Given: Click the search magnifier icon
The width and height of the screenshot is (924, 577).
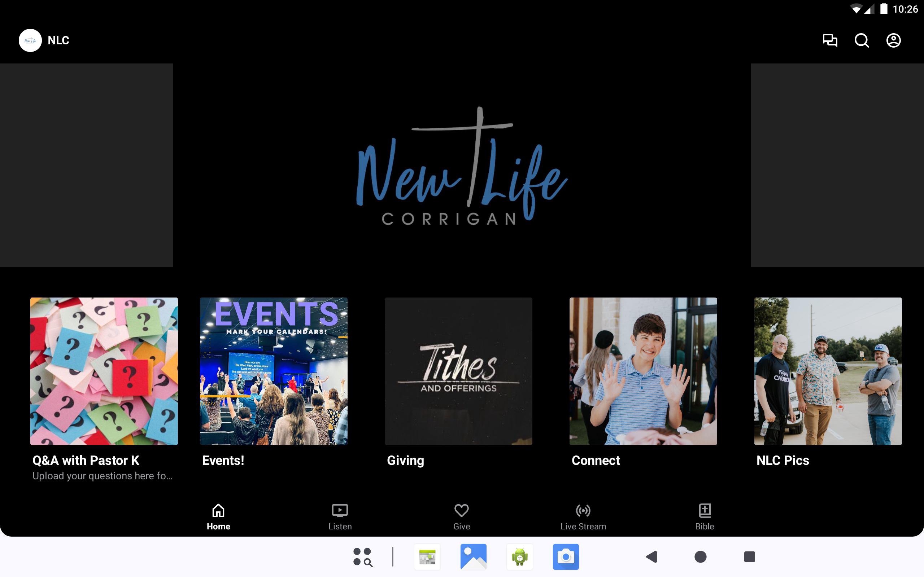Looking at the screenshot, I should [x=862, y=40].
